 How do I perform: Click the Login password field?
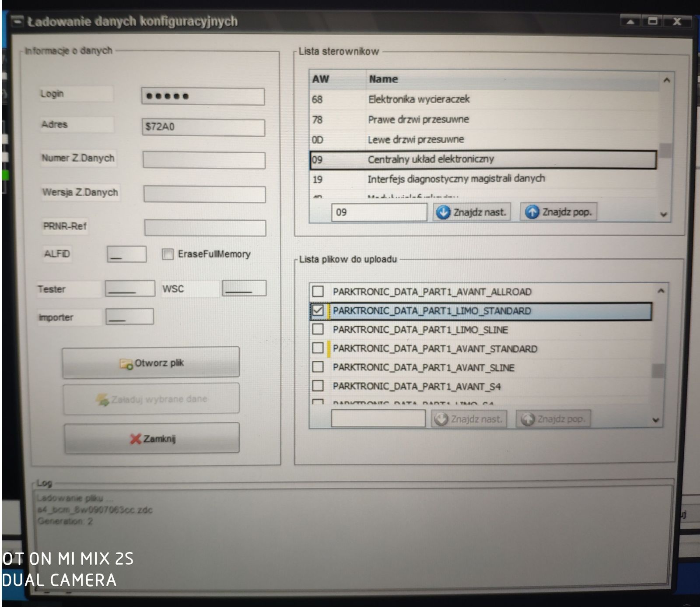coord(203,96)
